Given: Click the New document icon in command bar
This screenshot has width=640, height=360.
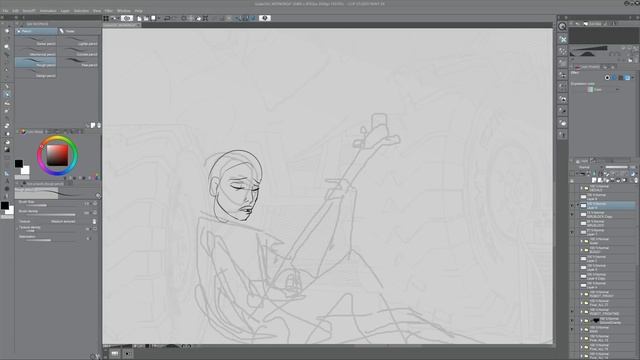Looking at the screenshot, I should click(139, 18).
